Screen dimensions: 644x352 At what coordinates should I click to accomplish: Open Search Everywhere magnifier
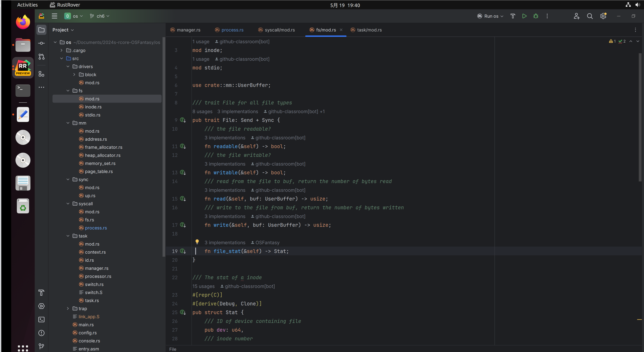590,16
